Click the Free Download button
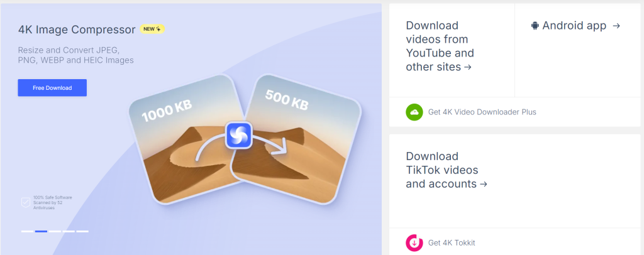Viewport: 644px width, 255px height. (x=52, y=88)
